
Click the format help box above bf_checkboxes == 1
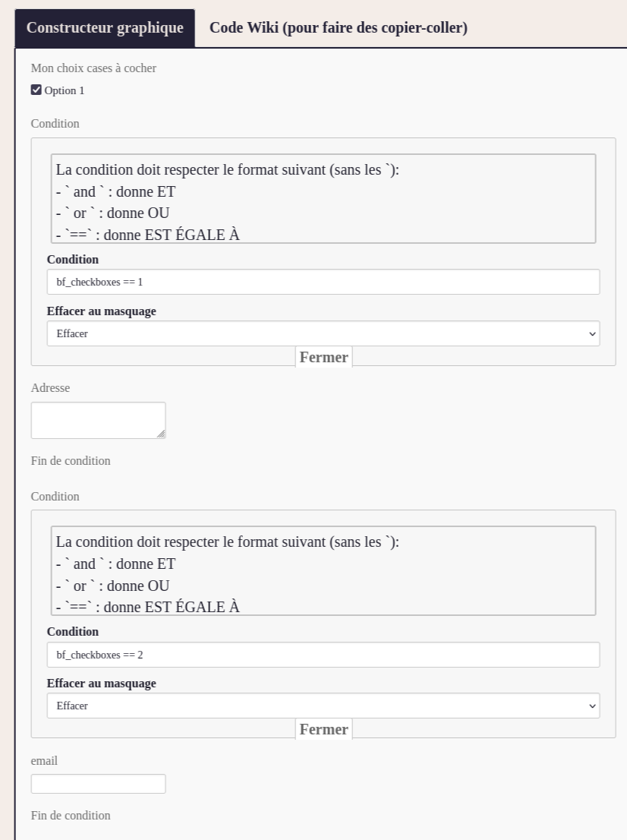point(323,199)
